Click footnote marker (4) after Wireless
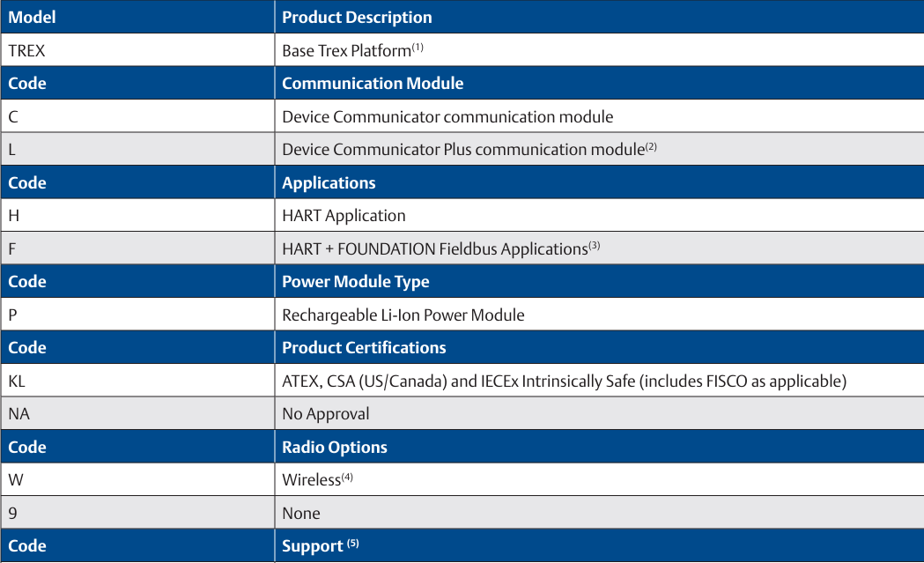 [347, 477]
